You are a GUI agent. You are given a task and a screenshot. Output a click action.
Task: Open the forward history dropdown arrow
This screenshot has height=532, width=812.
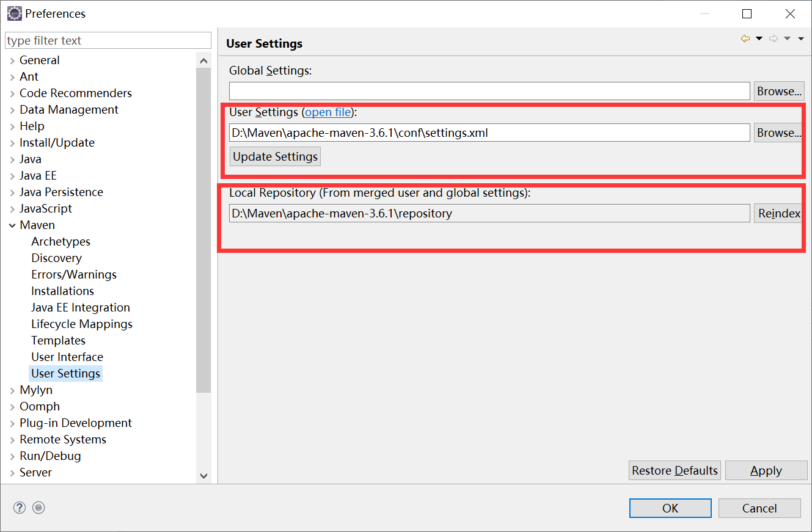pos(787,38)
